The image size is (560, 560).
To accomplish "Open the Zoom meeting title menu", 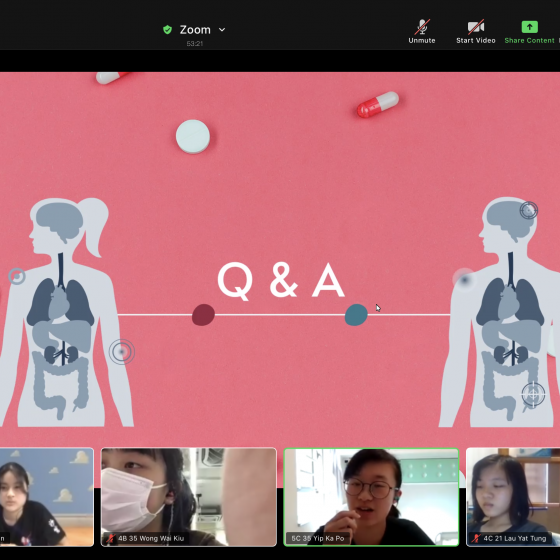I will click(195, 30).
